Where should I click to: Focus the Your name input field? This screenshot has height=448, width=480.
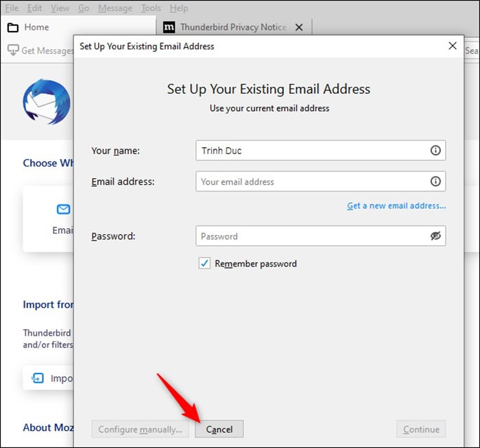pyautogui.click(x=320, y=150)
